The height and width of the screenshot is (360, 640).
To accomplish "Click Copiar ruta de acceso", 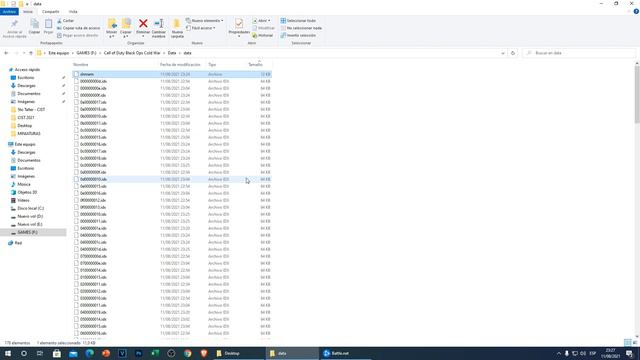I will click(78, 28).
